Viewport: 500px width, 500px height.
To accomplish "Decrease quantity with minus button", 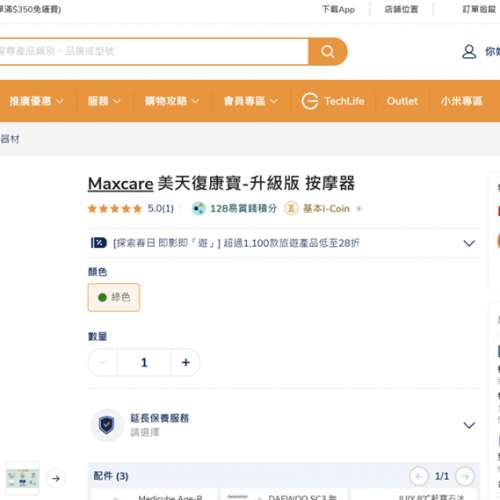I will point(103,362).
